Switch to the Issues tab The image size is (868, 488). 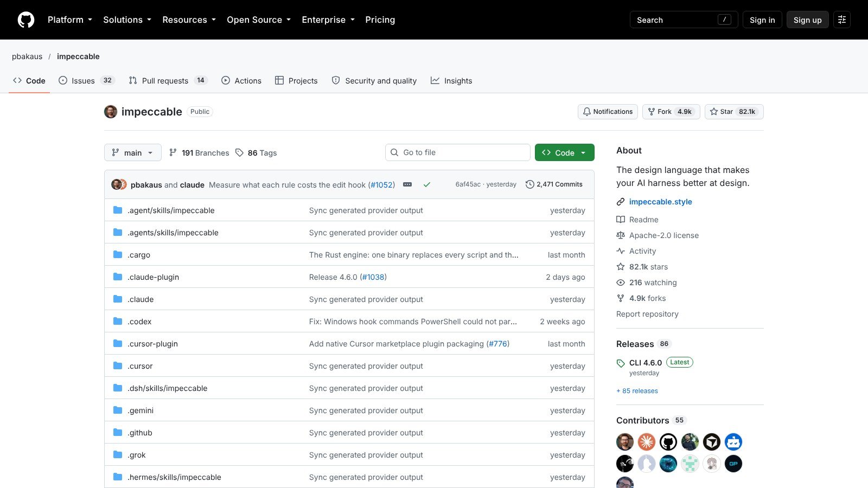(x=87, y=81)
